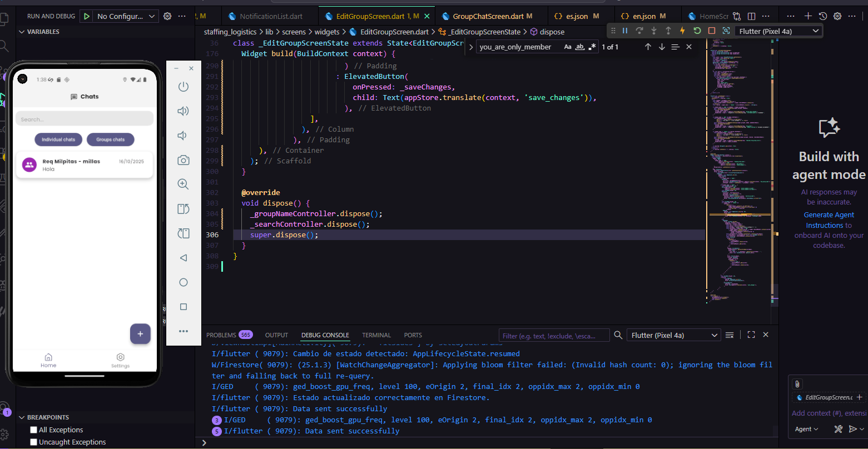The height and width of the screenshot is (449, 868).
Task: Stop debugging with the red square
Action: pyautogui.click(x=711, y=31)
